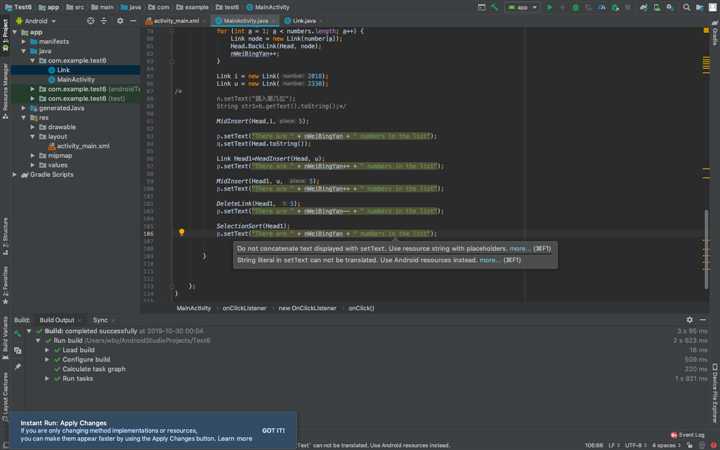720x450 pixels.
Task: Expand the drawable folder
Action: [x=33, y=127]
